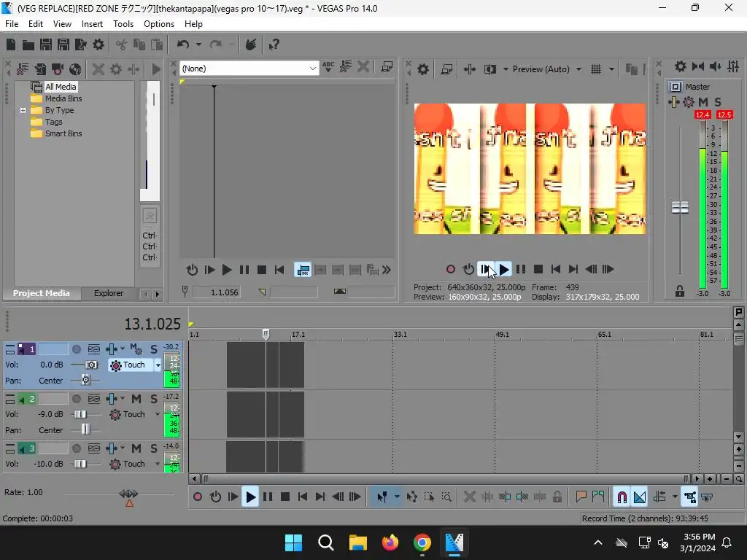Open the Insert menu
This screenshot has width=747, height=560.
(92, 24)
